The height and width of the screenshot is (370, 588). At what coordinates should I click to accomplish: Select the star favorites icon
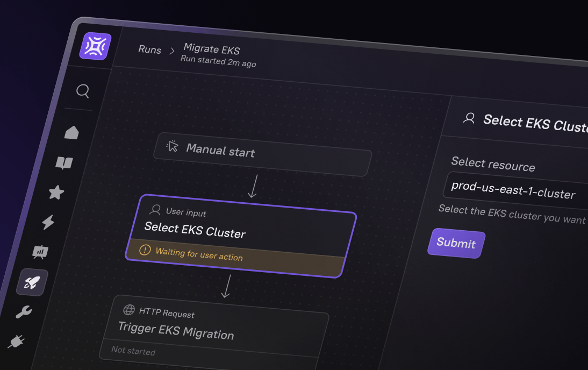(x=56, y=193)
